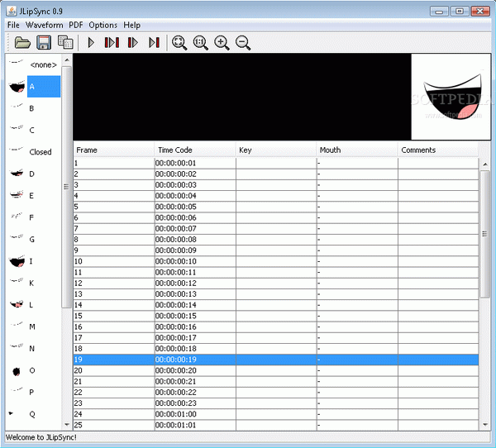Zoom to fit the waveform
Image resolution: width=496 pixels, height=448 pixels.
pos(179,43)
